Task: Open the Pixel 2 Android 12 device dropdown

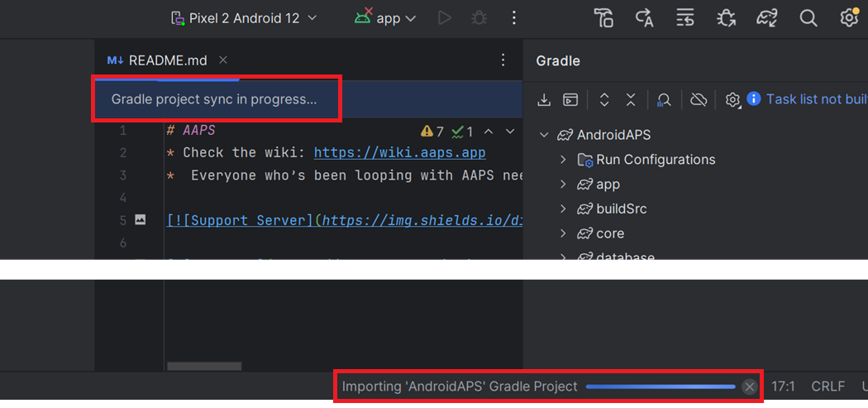Action: [244, 18]
